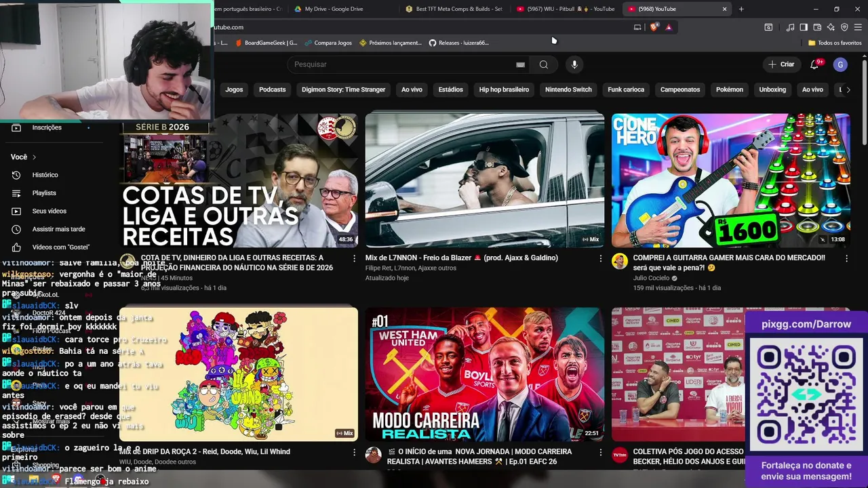
Task: Open the Leo AI sparkle icon
Action: pyautogui.click(x=831, y=27)
